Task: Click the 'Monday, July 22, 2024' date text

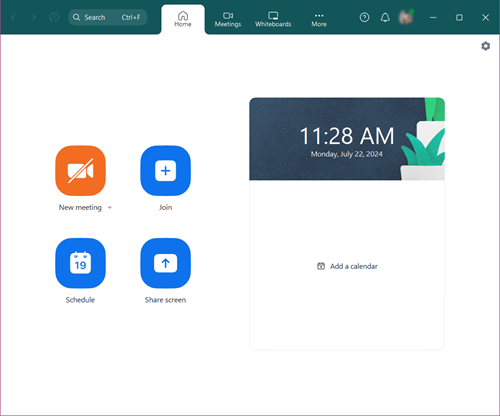Action: [x=347, y=154]
